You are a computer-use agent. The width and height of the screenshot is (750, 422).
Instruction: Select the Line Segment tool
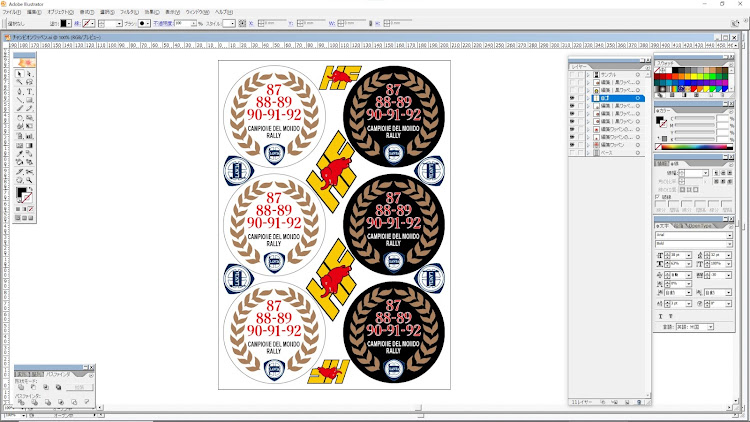[20, 100]
